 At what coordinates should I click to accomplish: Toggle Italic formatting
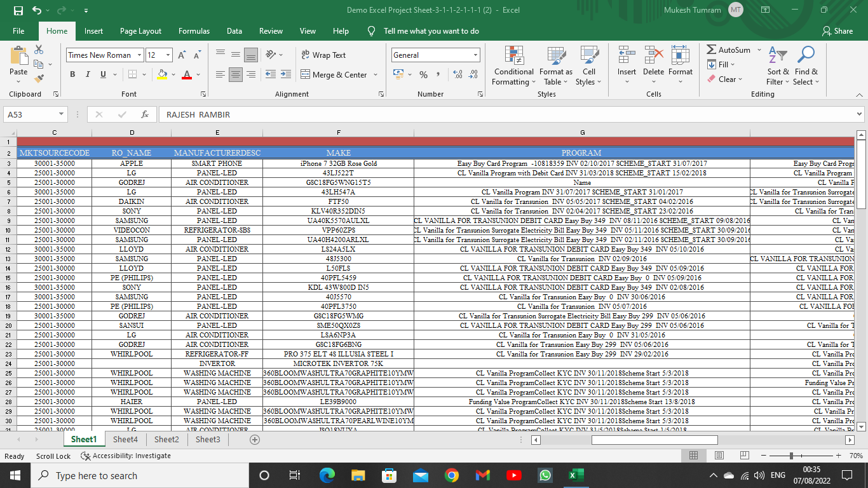[88, 74]
